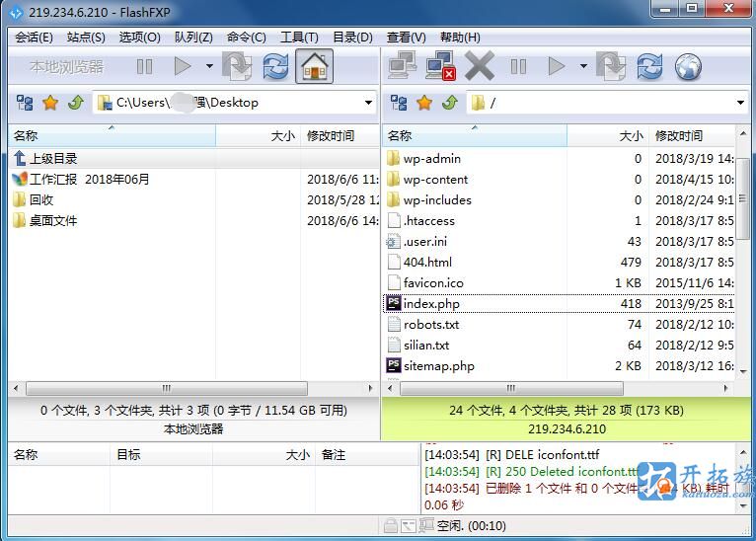
Task: Click the status bar lock icon
Action: pyautogui.click(x=391, y=525)
